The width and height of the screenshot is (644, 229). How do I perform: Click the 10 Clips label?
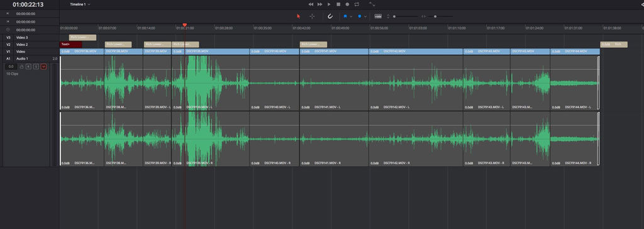click(12, 74)
